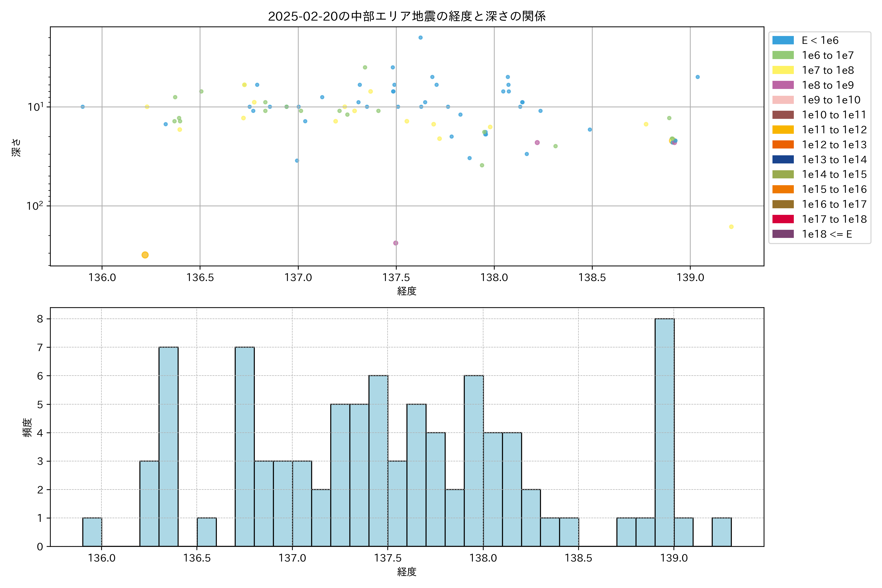Screen dimensions: 882x588
Task: Click the large orange scatter point at bottom left
Action: click(145, 255)
